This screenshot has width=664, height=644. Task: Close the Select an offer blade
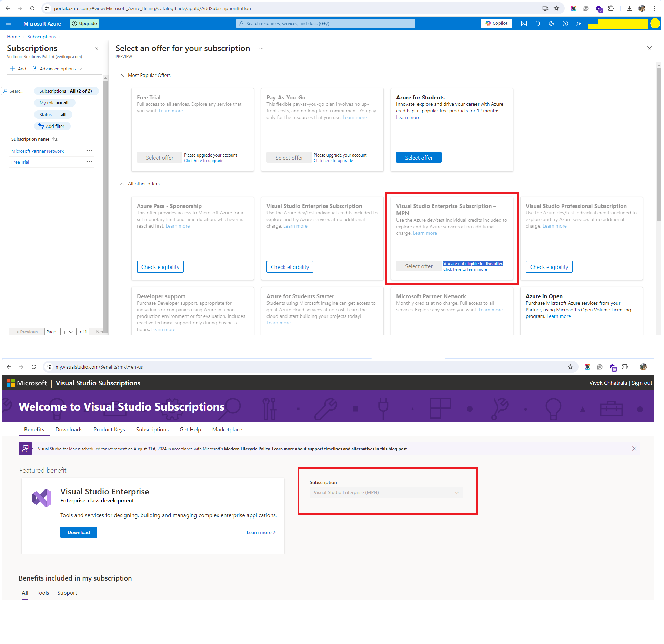coord(650,48)
